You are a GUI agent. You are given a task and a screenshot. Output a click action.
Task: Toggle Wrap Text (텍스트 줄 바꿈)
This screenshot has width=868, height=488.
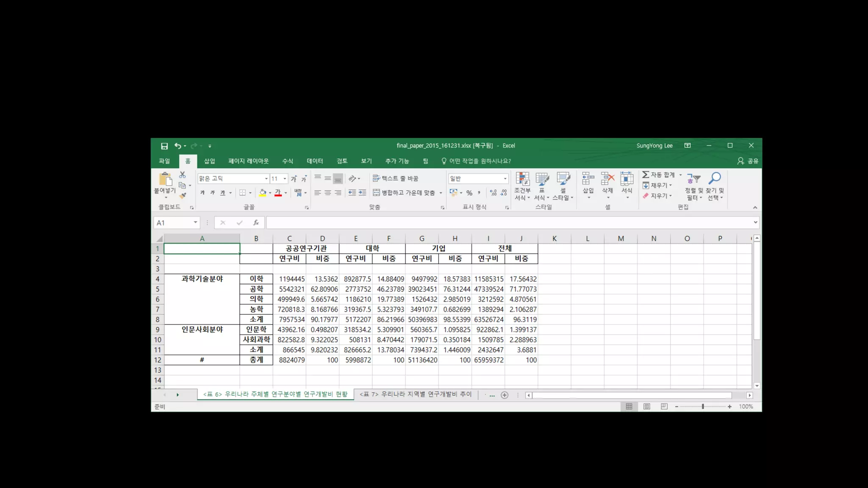[x=396, y=178]
